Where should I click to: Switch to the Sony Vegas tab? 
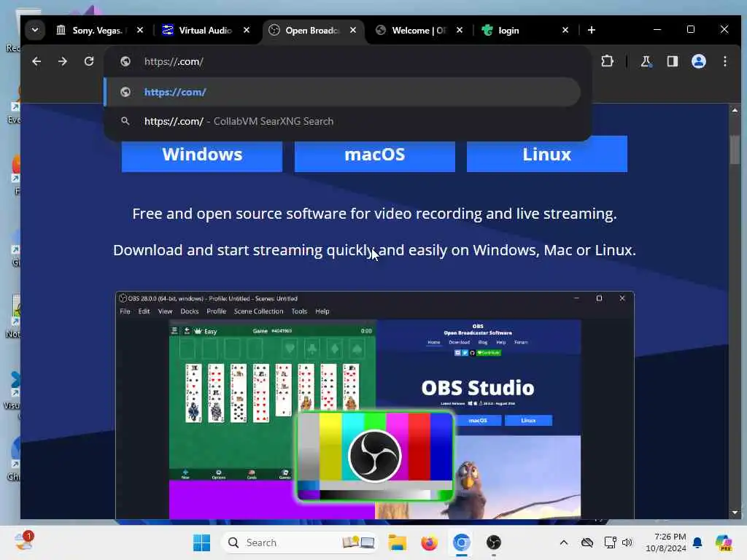coord(100,30)
